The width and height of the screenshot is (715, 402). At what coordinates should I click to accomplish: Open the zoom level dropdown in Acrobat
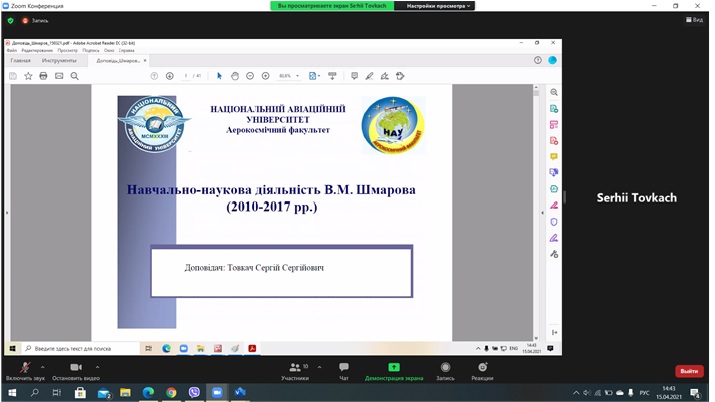point(286,76)
